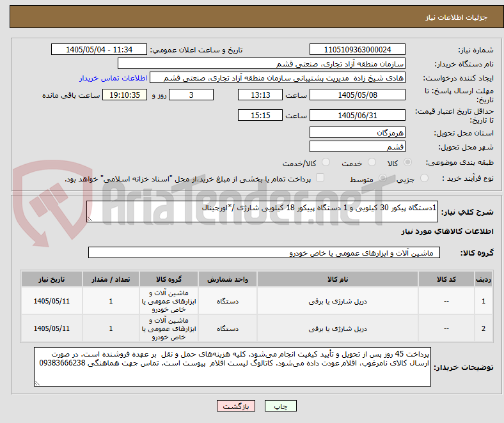Viewport: 504px width, 423px height.
Task: Click the چاپ (print) button
Action: (x=280, y=406)
